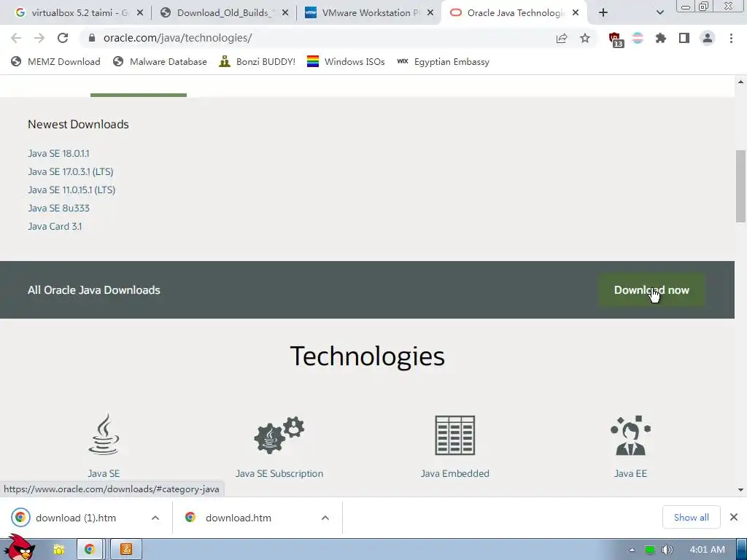
Task: Reload the Oracle Java page
Action: click(63, 38)
